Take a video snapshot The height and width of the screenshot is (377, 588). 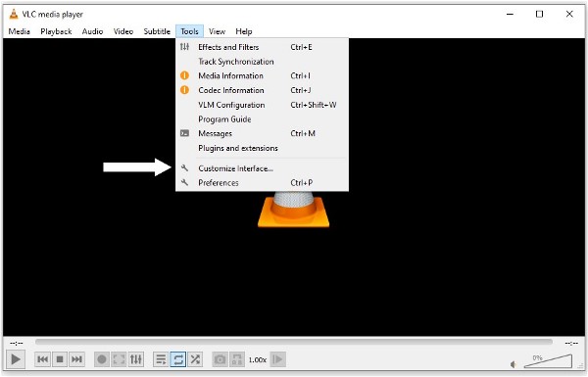[x=220, y=359]
